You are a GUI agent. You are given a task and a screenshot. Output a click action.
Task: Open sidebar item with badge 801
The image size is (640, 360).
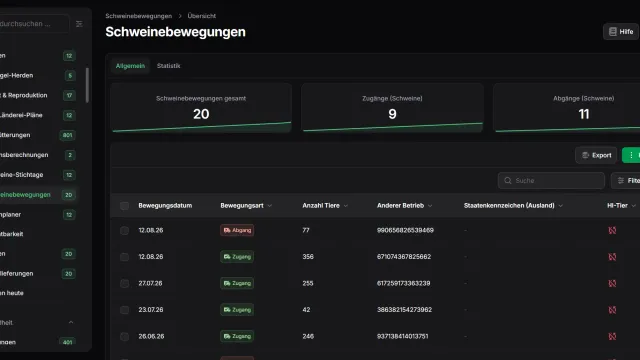pyautogui.click(x=38, y=135)
